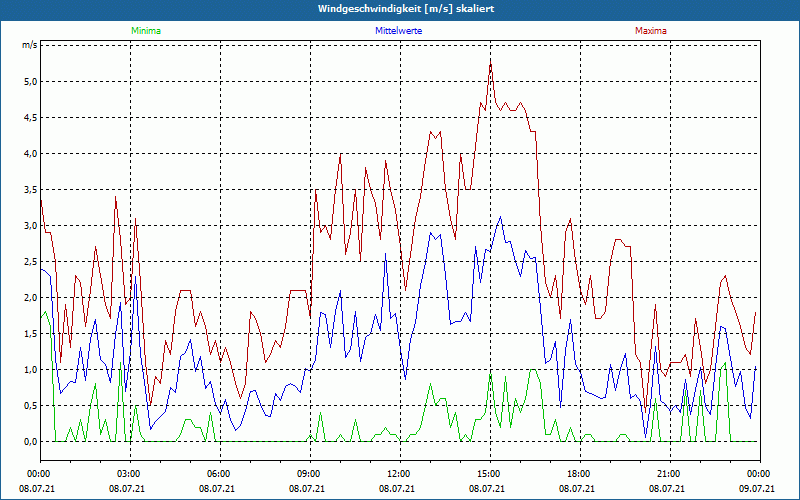Click the '2,5' y-axis value
Image resolution: width=800 pixels, height=500 pixels.
(31, 262)
